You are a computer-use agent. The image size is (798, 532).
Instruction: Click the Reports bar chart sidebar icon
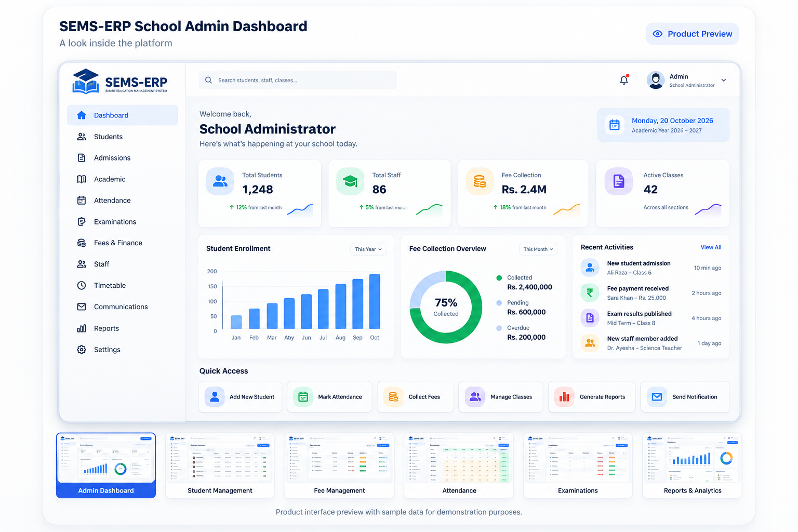[x=82, y=328]
